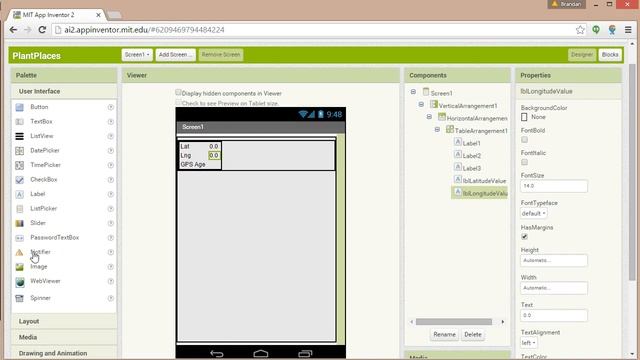Choose the TimePicker palette icon
The height and width of the screenshot is (360, 640).
19,165
